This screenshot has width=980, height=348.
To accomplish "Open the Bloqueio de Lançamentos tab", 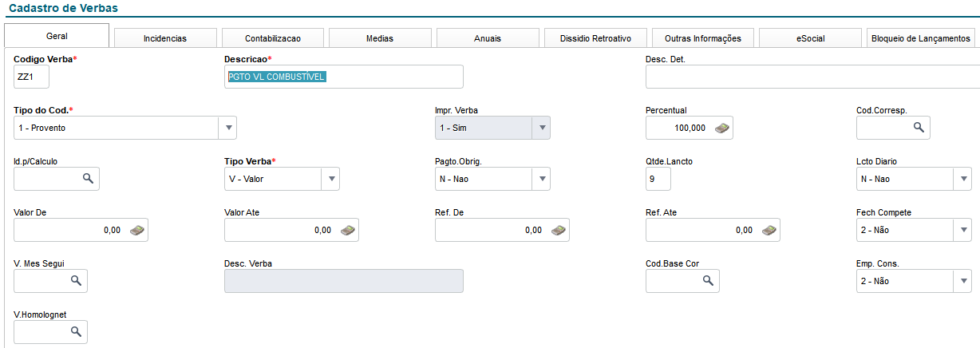I will [921, 38].
